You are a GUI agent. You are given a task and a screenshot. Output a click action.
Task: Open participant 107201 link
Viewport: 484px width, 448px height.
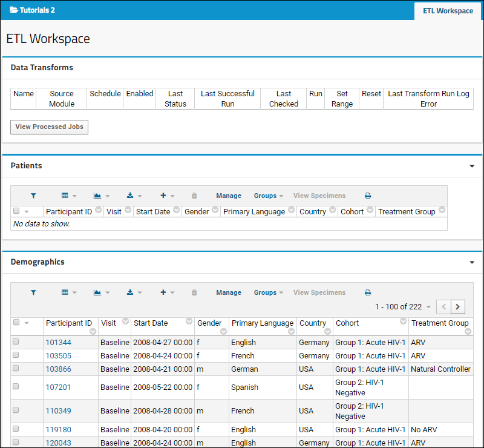click(x=58, y=387)
